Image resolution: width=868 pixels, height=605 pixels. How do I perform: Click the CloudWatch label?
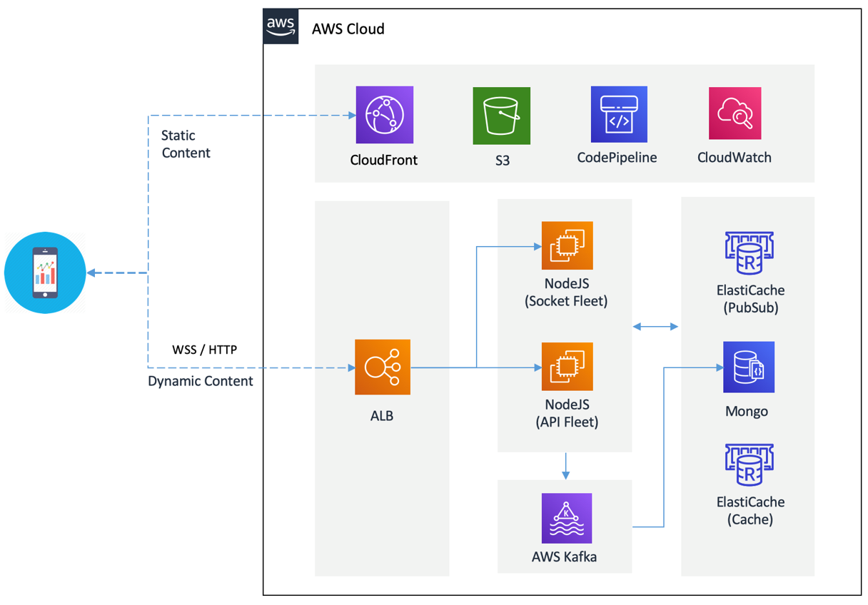coord(735,157)
